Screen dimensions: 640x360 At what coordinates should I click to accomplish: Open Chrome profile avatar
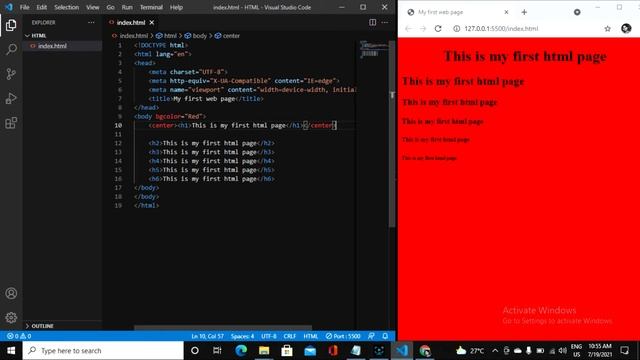tap(626, 29)
